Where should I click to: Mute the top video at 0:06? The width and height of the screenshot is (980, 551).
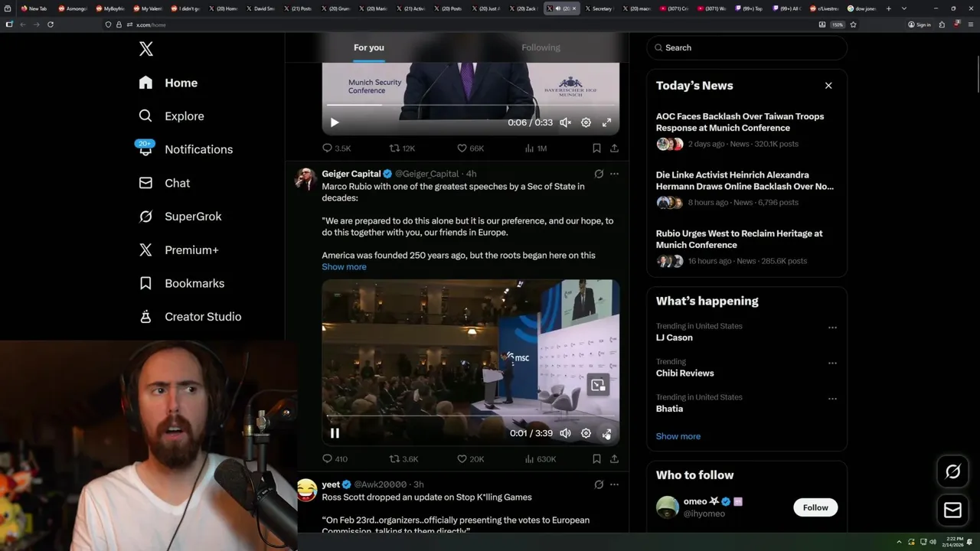coord(565,122)
